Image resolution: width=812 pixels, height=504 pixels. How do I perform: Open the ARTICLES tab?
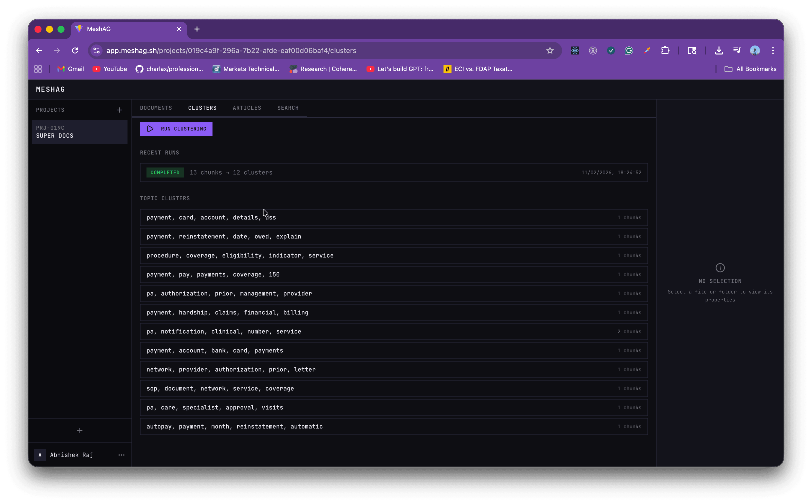[247, 108]
